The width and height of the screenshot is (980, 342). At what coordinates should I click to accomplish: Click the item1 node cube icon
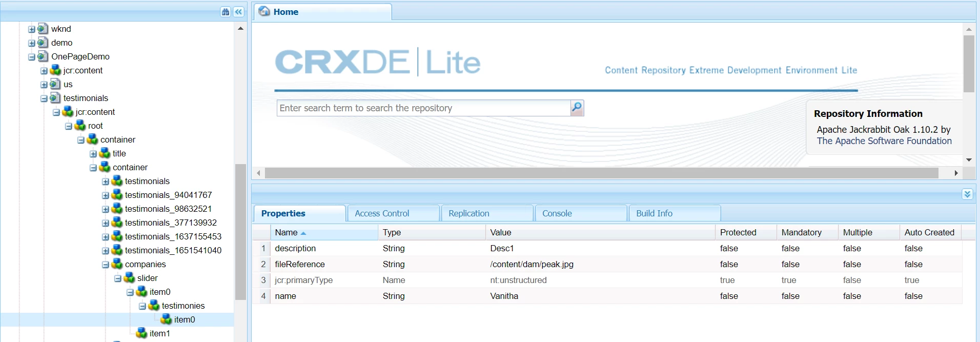pyautogui.click(x=141, y=333)
